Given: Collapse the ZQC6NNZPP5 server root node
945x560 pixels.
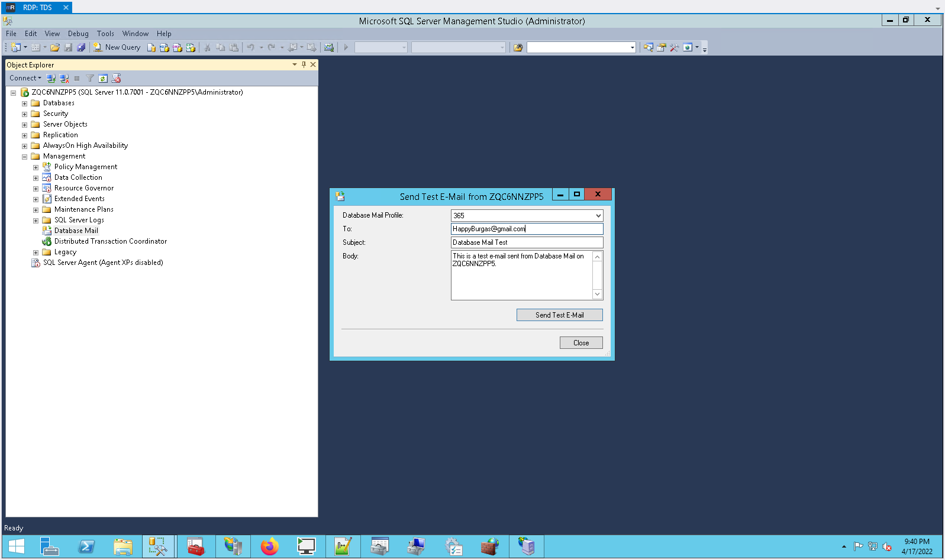Looking at the screenshot, I should (x=14, y=93).
